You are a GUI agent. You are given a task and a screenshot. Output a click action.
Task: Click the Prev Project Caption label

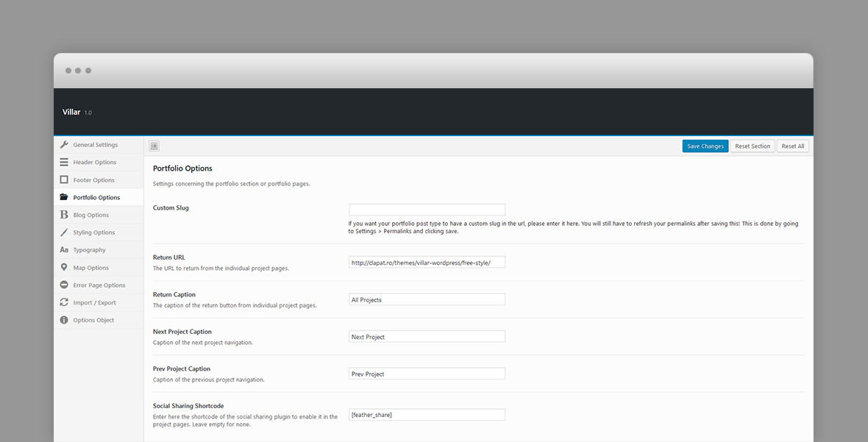[182, 368]
